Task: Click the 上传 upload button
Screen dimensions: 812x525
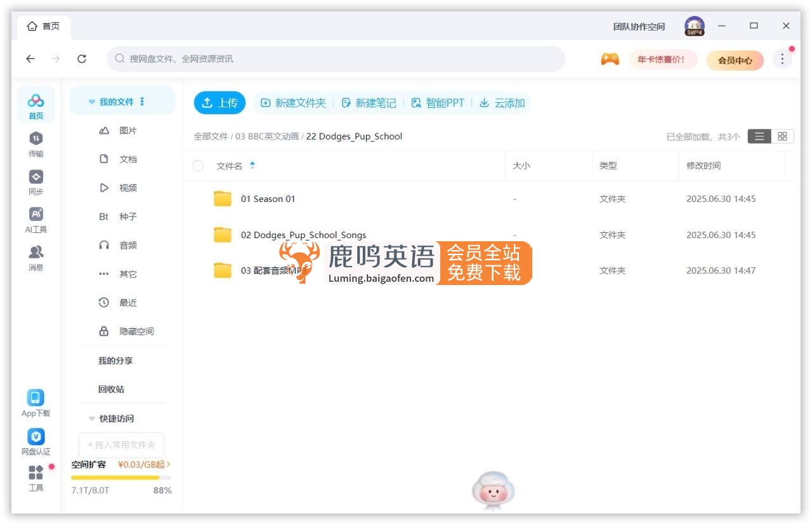Action: 219,102
